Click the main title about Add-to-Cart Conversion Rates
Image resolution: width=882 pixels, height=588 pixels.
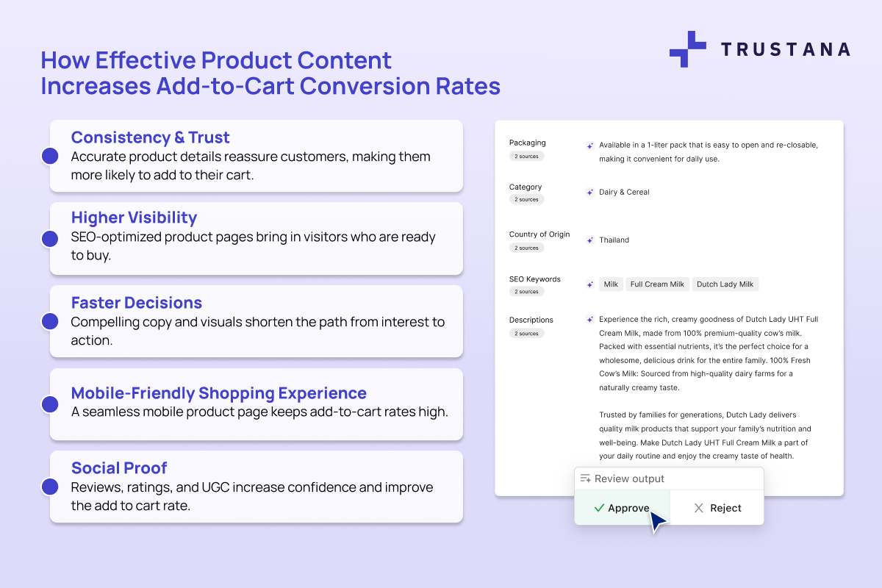(270, 73)
